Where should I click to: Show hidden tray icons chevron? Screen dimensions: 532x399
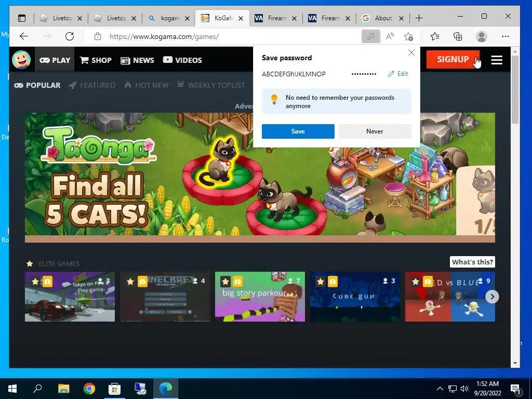click(440, 389)
